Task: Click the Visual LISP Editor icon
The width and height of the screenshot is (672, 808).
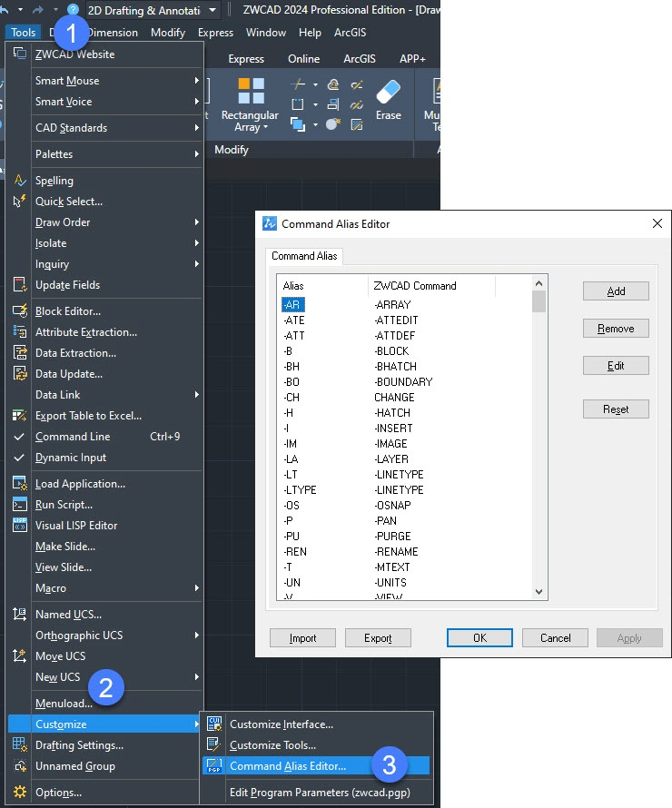Action: (20, 525)
